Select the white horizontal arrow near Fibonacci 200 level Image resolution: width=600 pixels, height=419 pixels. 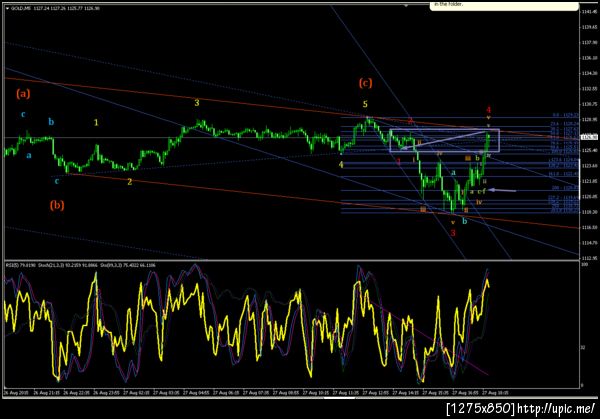[x=503, y=190]
